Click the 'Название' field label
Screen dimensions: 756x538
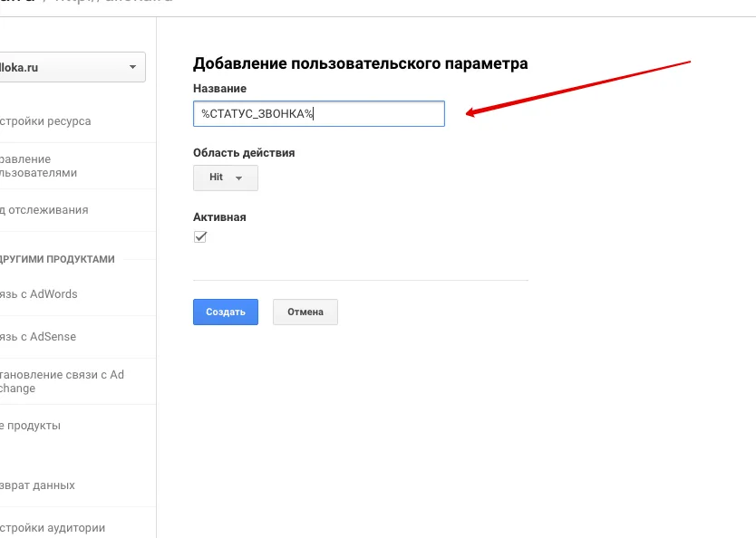(x=220, y=89)
